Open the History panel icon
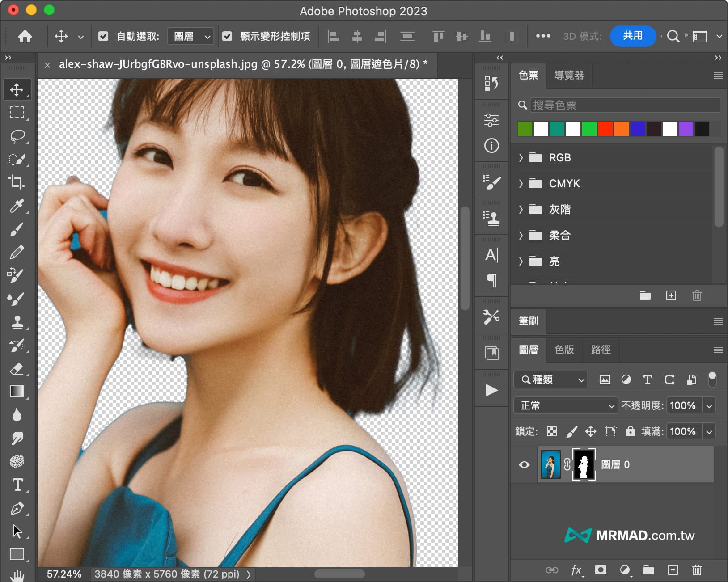 coord(491,83)
